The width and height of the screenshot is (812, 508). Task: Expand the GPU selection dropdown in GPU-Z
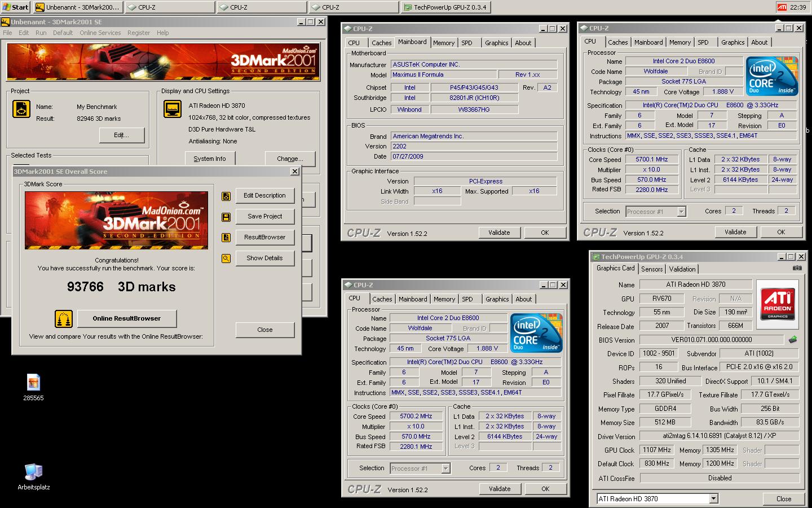[x=713, y=498]
